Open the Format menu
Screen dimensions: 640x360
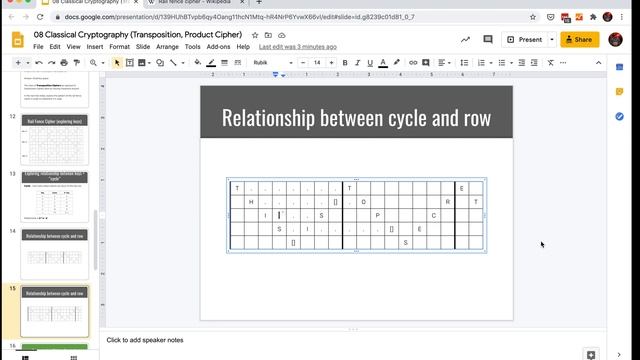(120, 47)
